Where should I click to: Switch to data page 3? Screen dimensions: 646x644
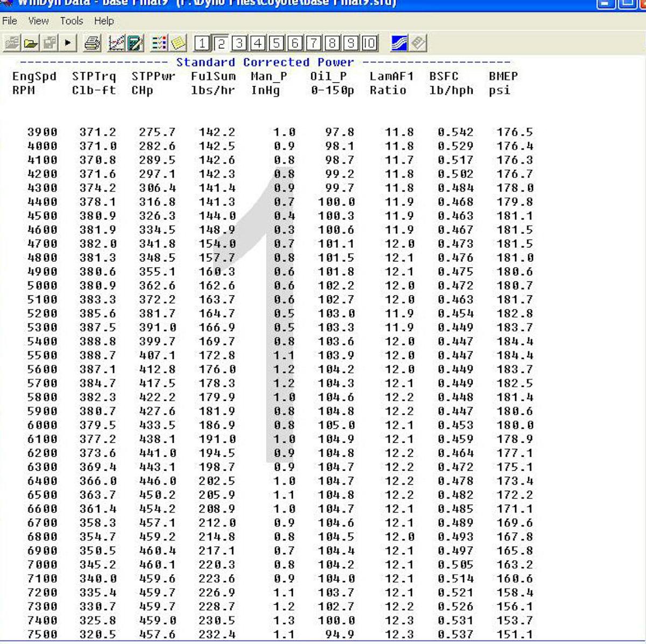[x=239, y=43]
